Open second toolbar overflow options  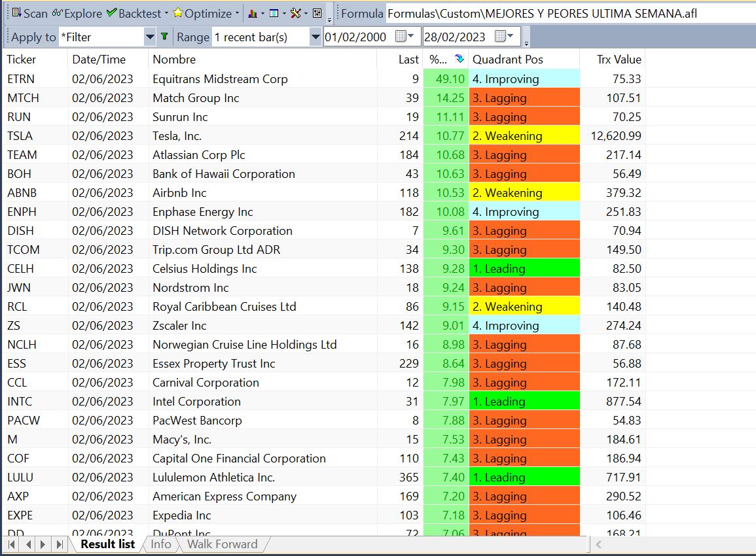coord(526,43)
